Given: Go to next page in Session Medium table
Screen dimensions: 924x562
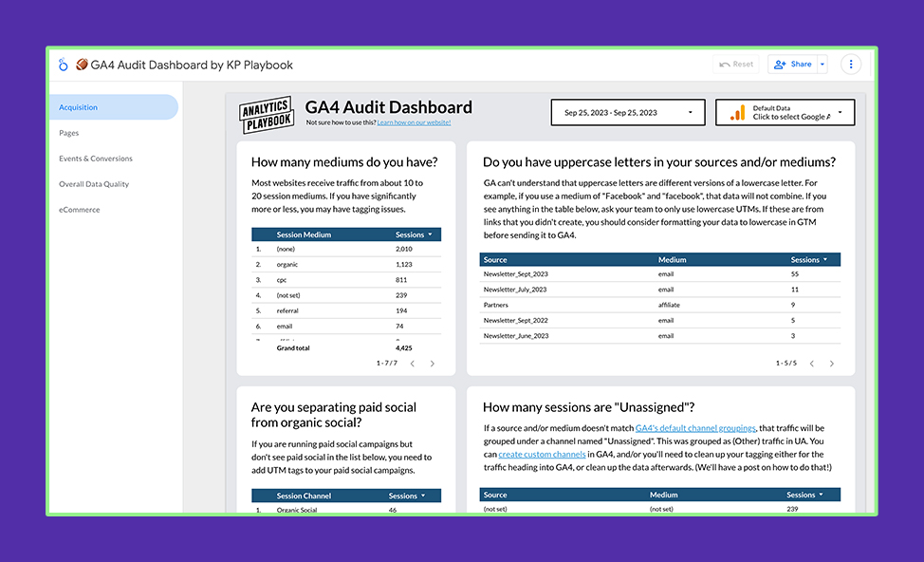Looking at the screenshot, I should point(433,364).
